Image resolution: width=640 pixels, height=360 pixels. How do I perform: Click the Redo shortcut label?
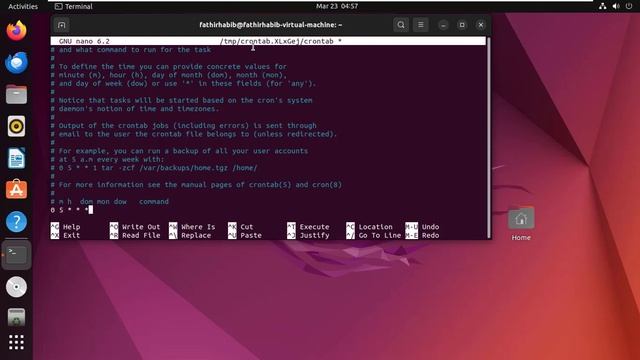click(430, 236)
